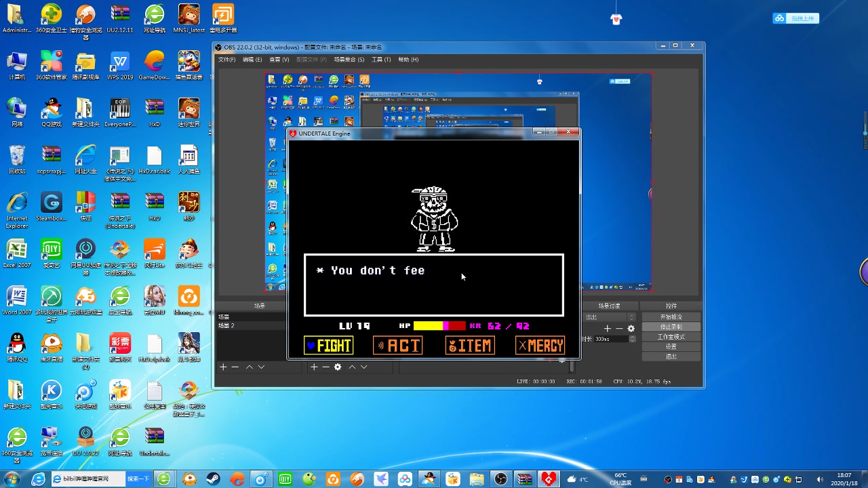This screenshot has width=868, height=488.
Task: Open iQIYI from the taskbar
Action: point(285,479)
